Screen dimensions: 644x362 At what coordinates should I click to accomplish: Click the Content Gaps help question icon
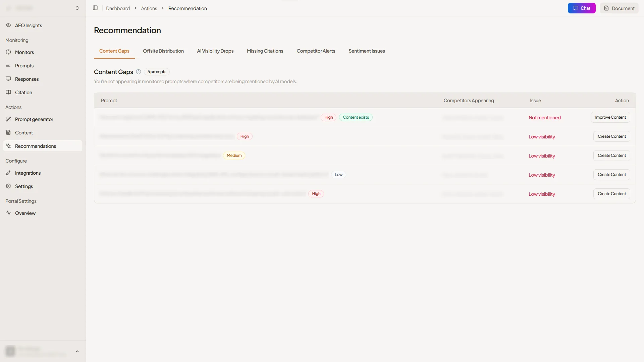tap(139, 72)
